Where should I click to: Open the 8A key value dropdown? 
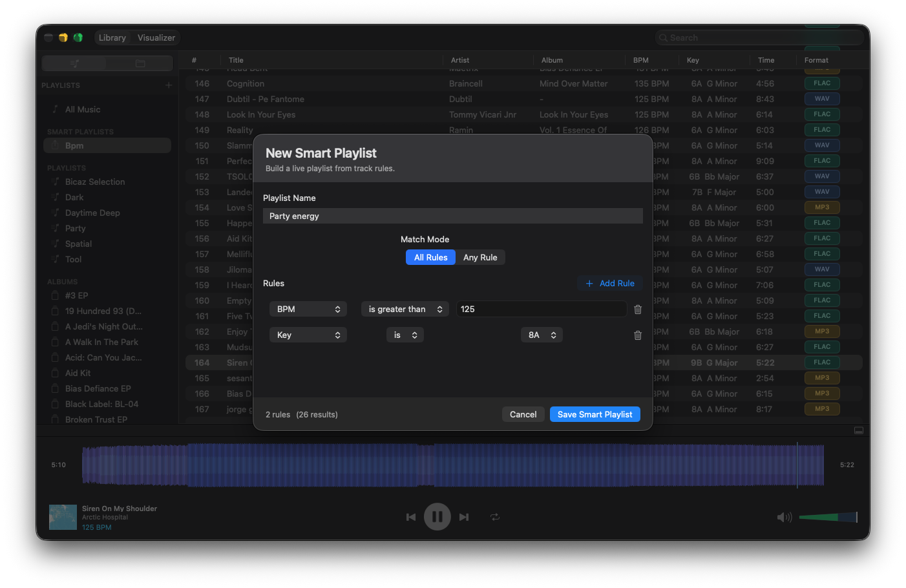tap(542, 335)
